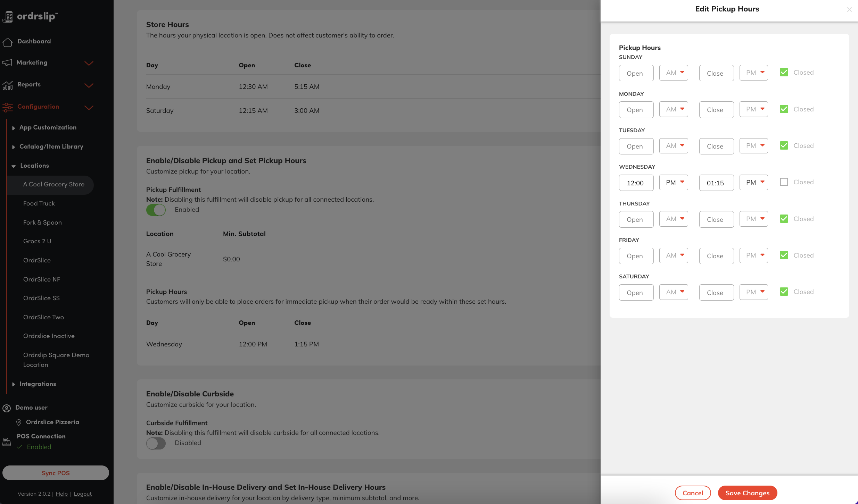858x504 pixels.
Task: Click the Marketing megaphone icon
Action: (7, 63)
